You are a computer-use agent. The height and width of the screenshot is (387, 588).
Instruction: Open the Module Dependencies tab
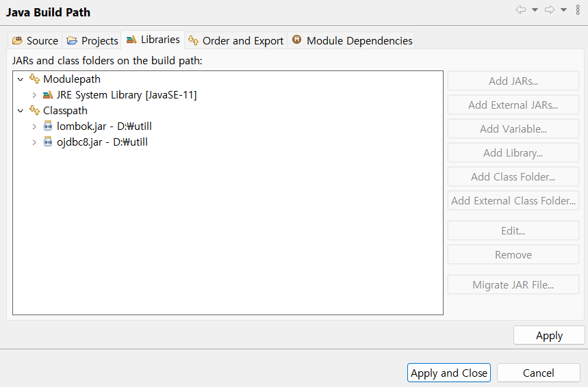(x=352, y=40)
